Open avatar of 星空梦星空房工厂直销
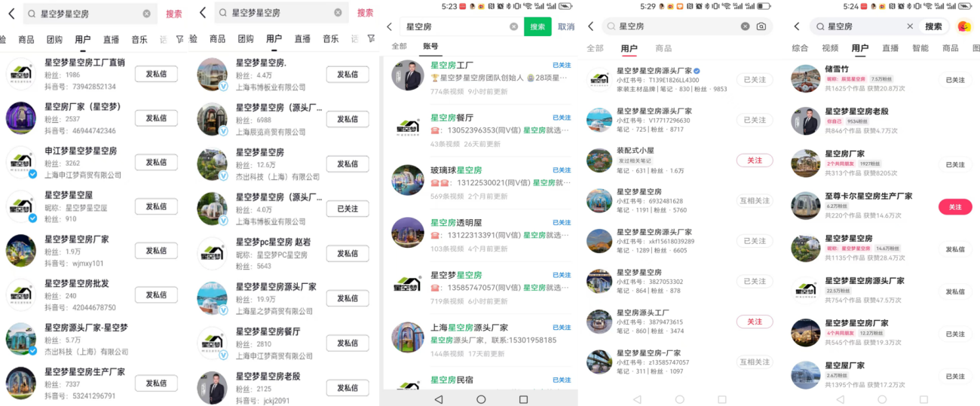This screenshot has width=980, height=406. (x=21, y=74)
